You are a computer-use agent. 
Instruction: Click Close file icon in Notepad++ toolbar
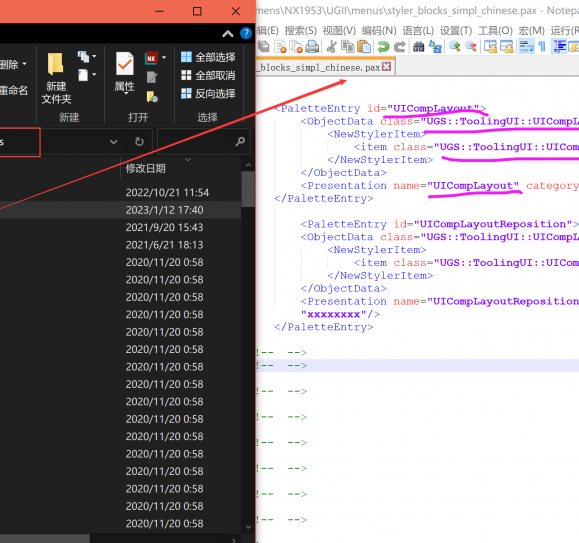280,47
